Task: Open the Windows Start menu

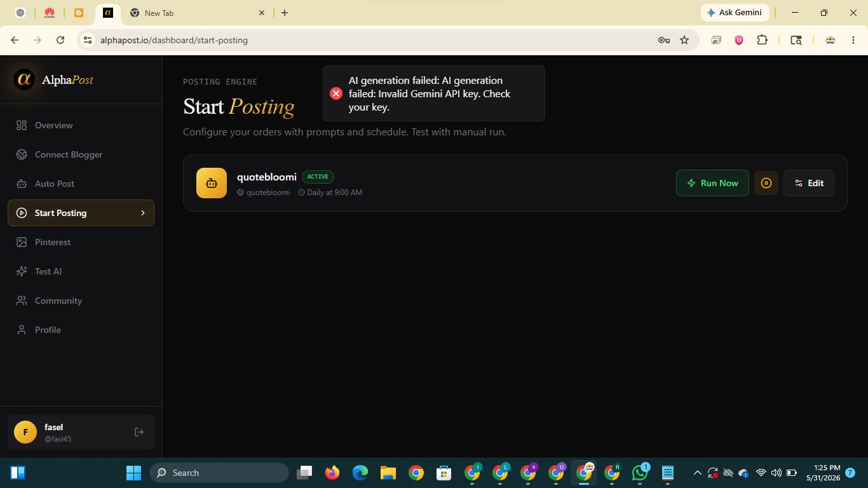Action: [x=134, y=473]
